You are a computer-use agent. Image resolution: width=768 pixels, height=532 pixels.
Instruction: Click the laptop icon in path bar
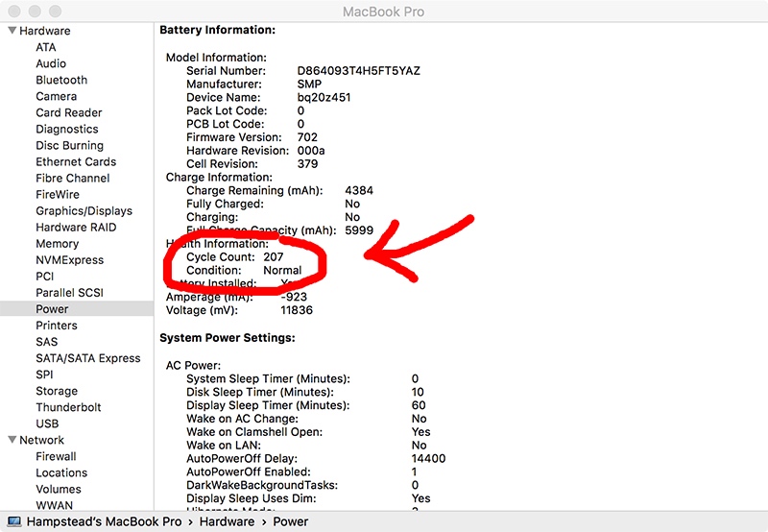point(14,521)
